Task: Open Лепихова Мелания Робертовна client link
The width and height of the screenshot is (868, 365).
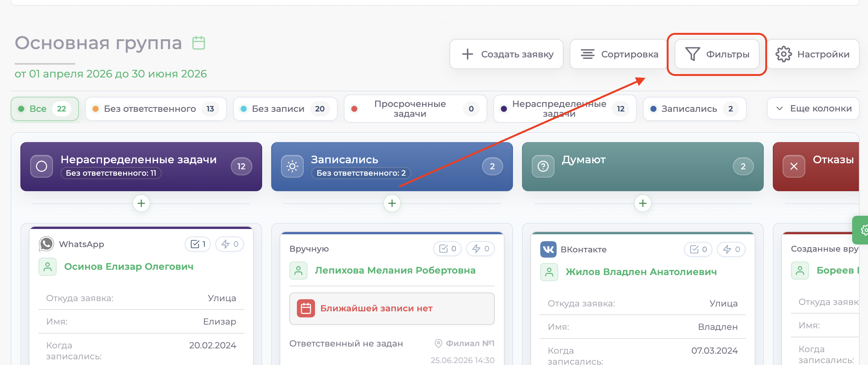Action: coord(395,271)
